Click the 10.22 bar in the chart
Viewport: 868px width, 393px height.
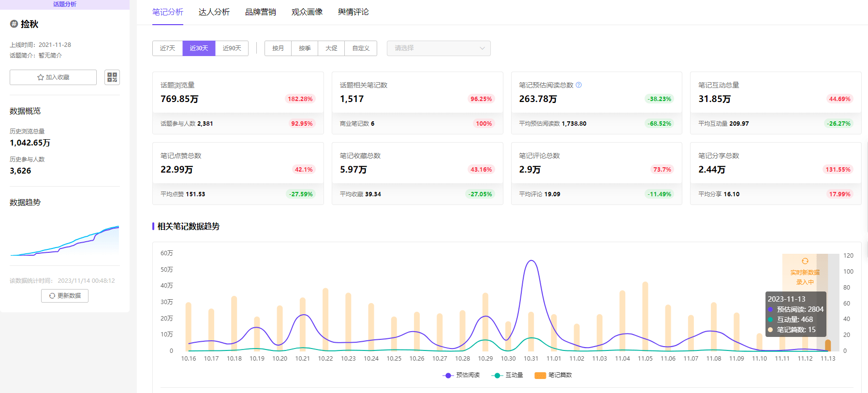(325, 320)
